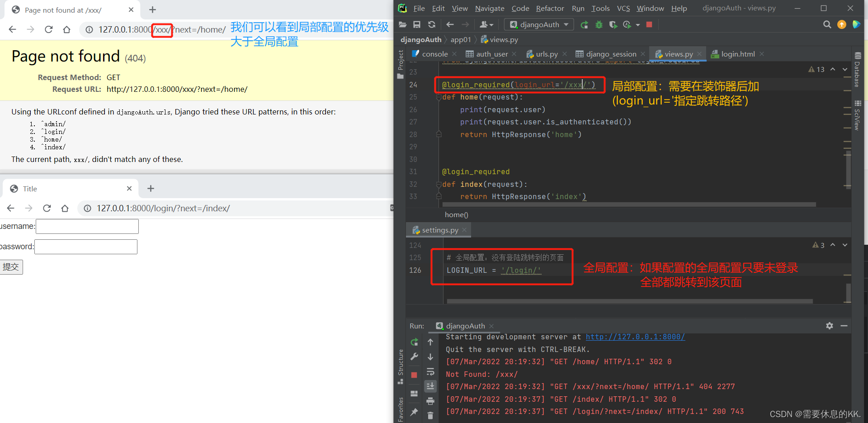Click Rerun icon in Run panel
The height and width of the screenshot is (423, 868).
pyautogui.click(x=414, y=342)
